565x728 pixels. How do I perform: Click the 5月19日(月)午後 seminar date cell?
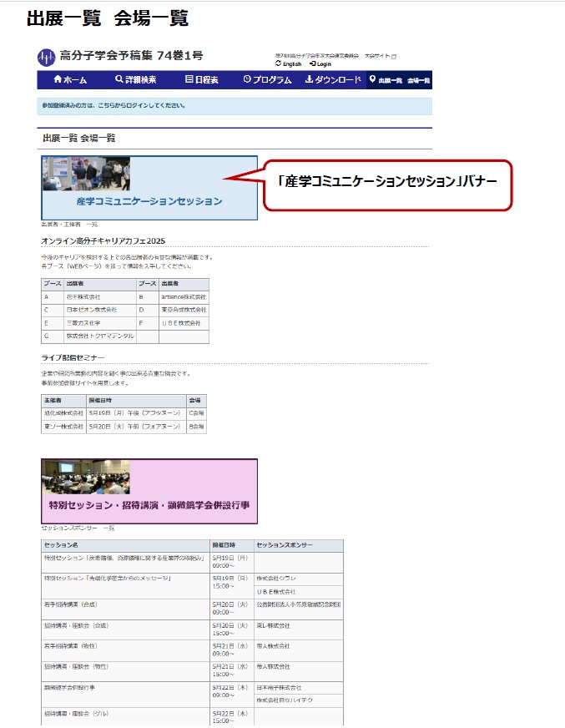click(x=135, y=413)
